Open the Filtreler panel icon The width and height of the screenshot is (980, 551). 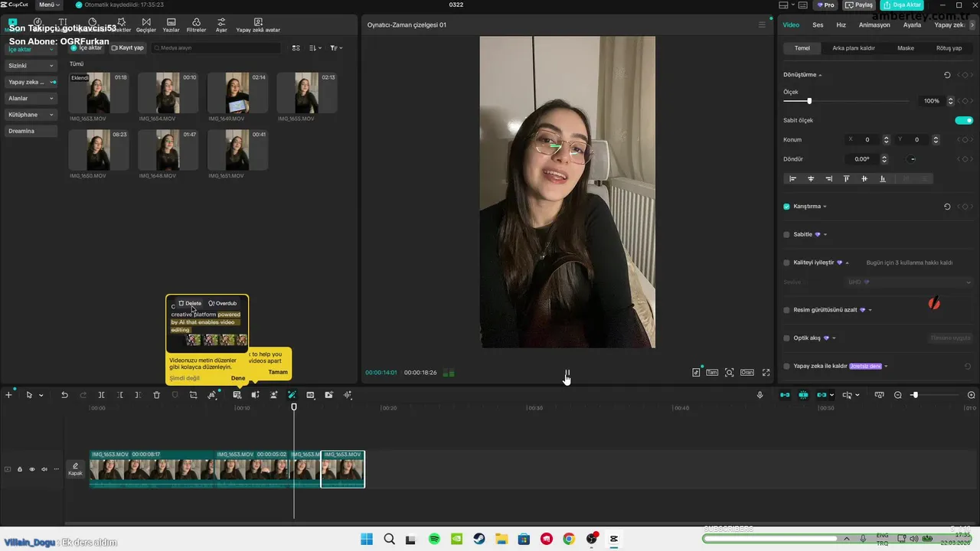[x=196, y=25]
